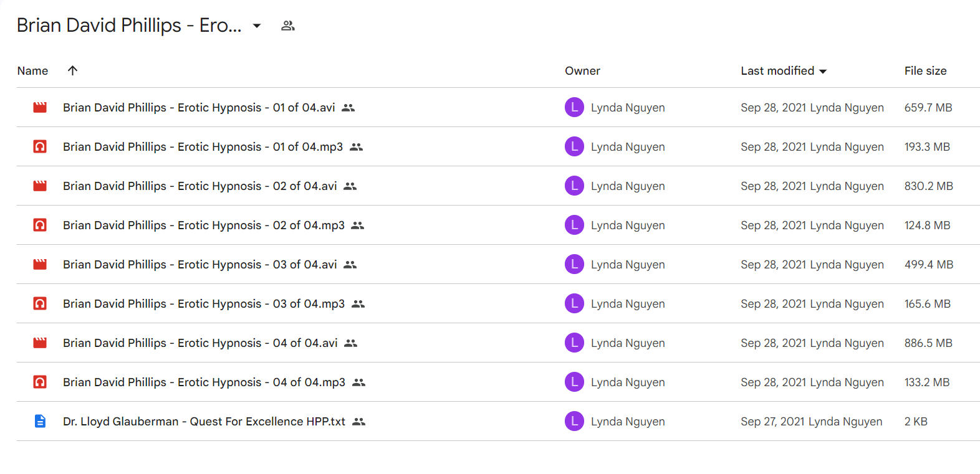The height and width of the screenshot is (474, 980).
Task: Click the Brian David Phillips folder title
Action: click(x=129, y=26)
